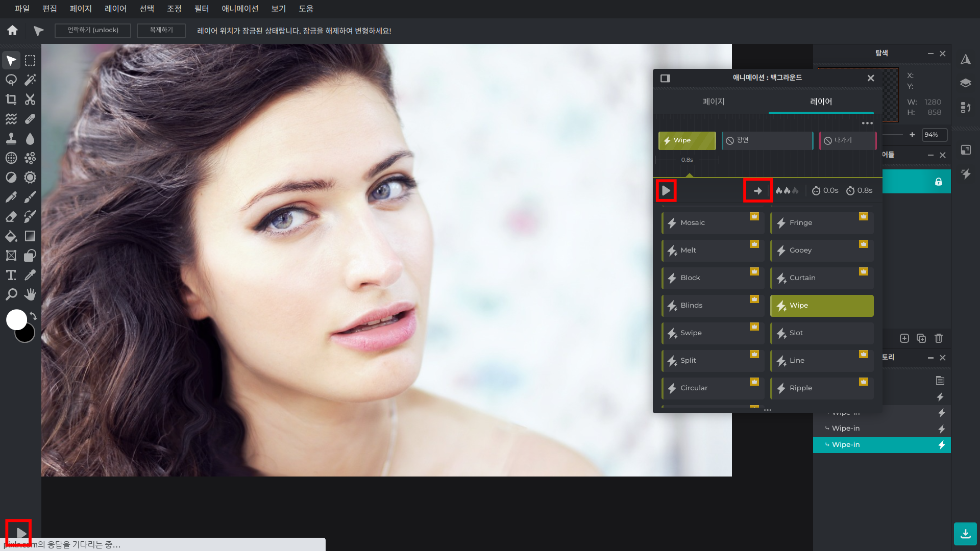Select the Lasso tool
Screen dimensions: 980x551
11,80
